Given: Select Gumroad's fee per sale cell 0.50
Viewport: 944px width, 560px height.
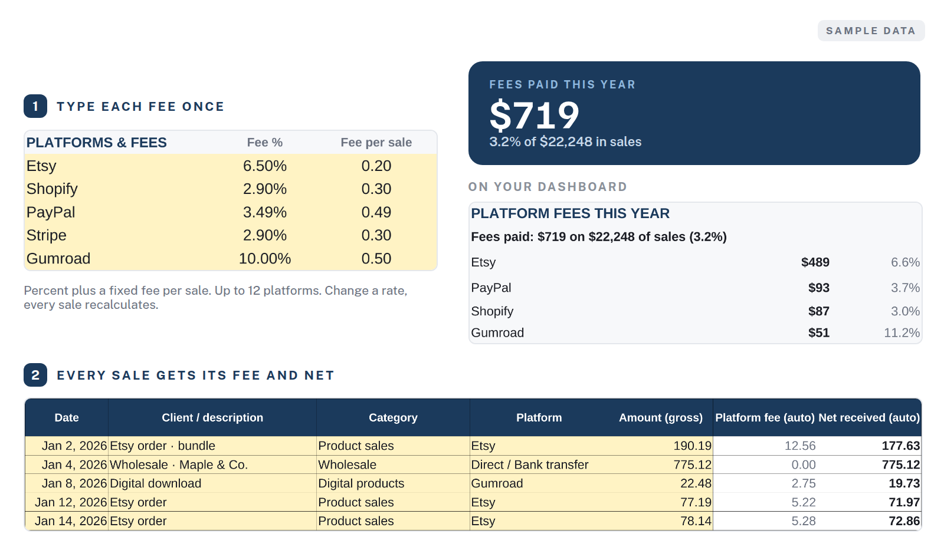Looking at the screenshot, I should pos(376,259).
